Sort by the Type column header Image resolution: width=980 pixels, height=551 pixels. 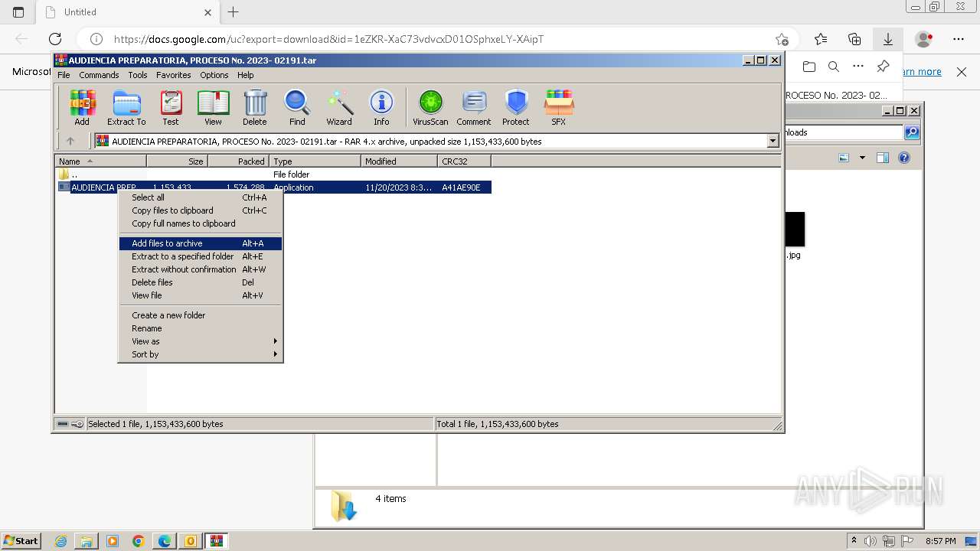(x=315, y=161)
